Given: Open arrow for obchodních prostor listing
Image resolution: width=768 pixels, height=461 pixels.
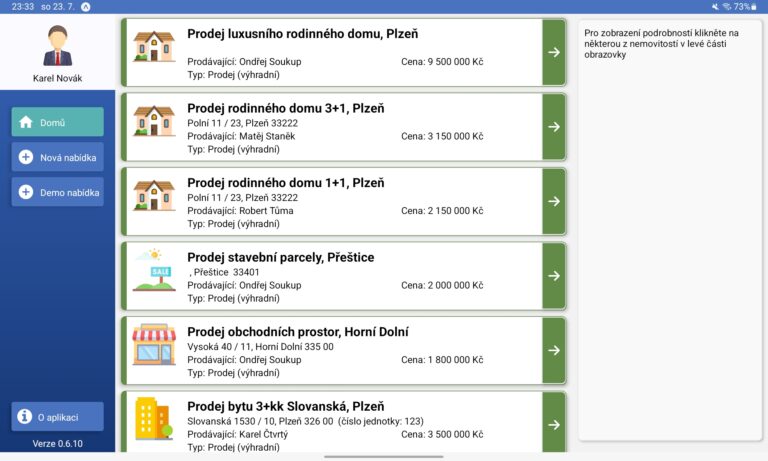Looking at the screenshot, I should (x=554, y=350).
